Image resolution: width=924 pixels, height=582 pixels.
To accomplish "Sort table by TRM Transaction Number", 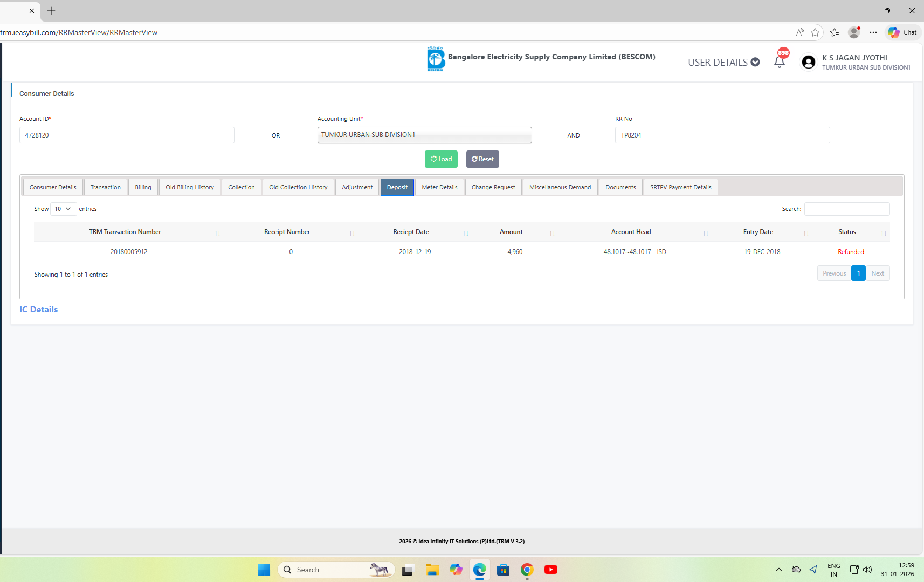I will coord(125,232).
